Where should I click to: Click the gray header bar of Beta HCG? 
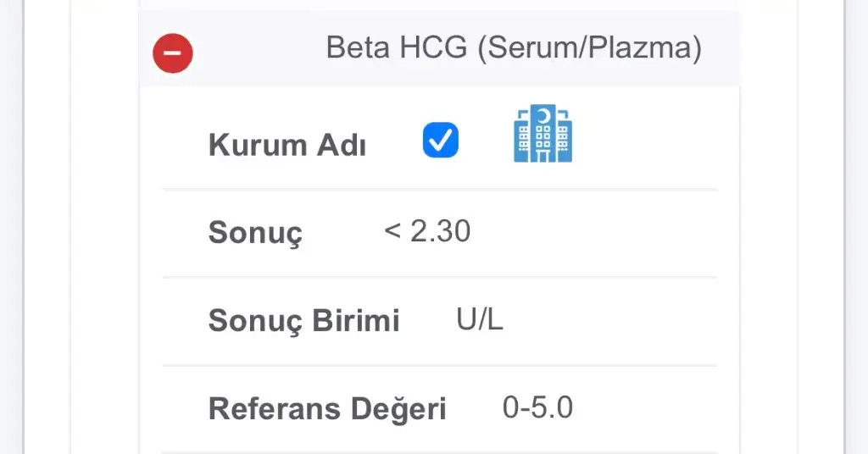[440, 48]
